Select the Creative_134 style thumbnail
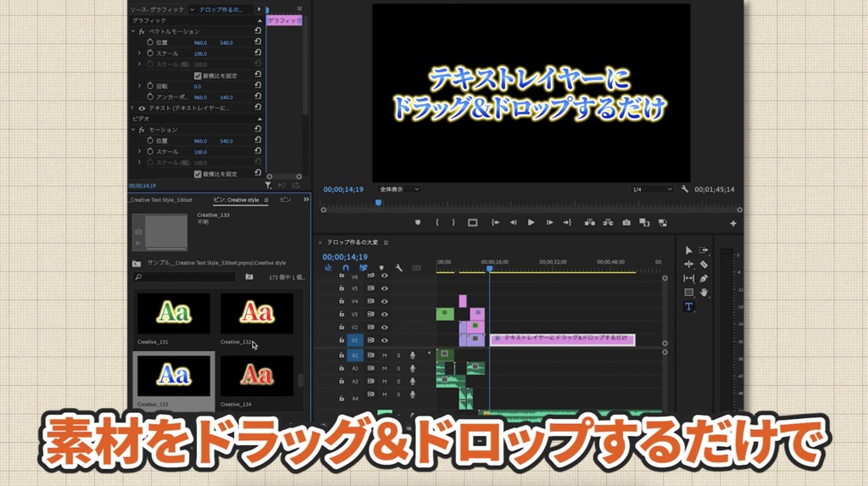The image size is (868, 486). point(257,377)
